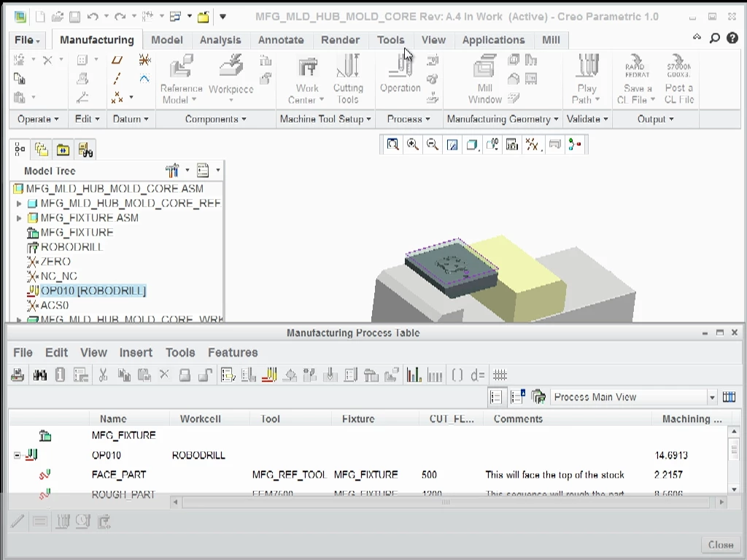Click the Workpiece icon
The width and height of the screenshot is (747, 560).
[231, 66]
